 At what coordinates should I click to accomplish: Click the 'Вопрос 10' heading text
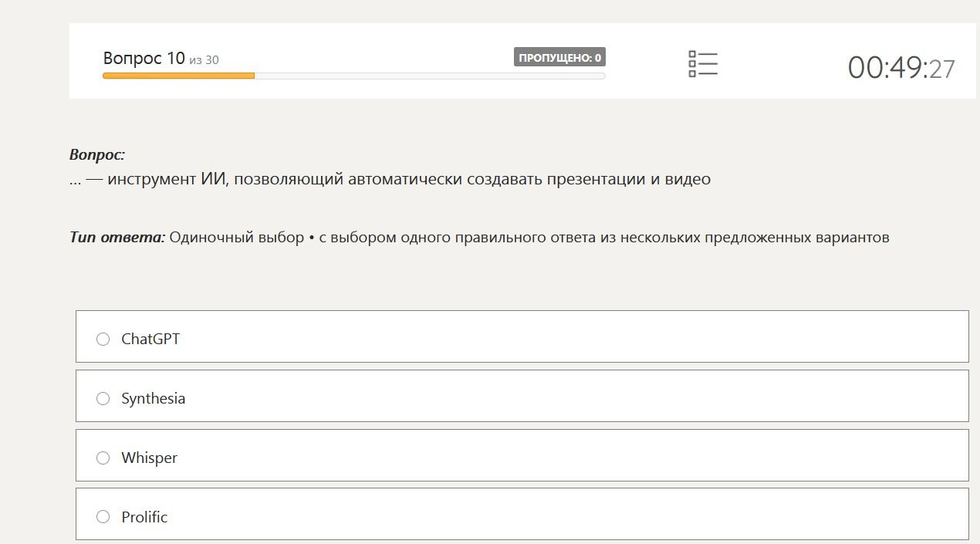pos(144,59)
